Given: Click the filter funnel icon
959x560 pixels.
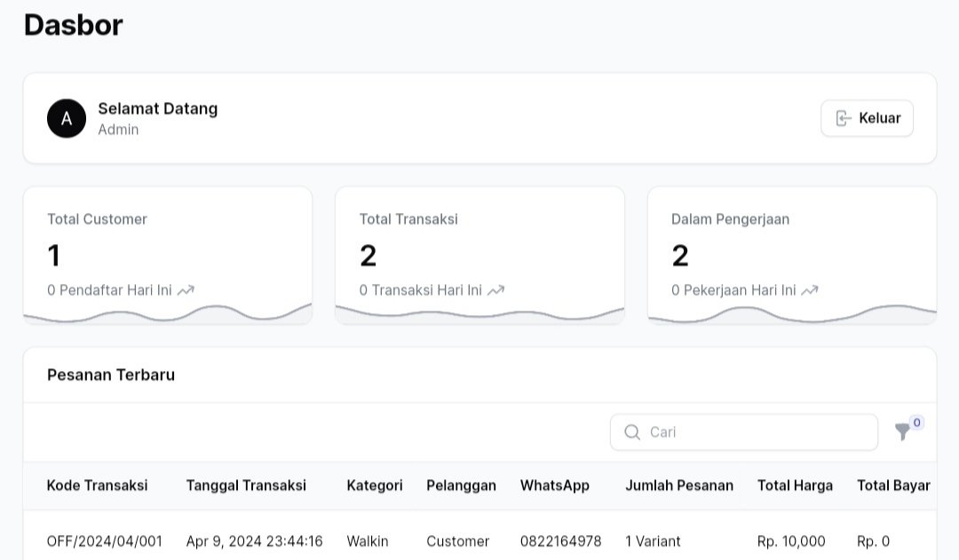Looking at the screenshot, I should pyautogui.click(x=903, y=431).
